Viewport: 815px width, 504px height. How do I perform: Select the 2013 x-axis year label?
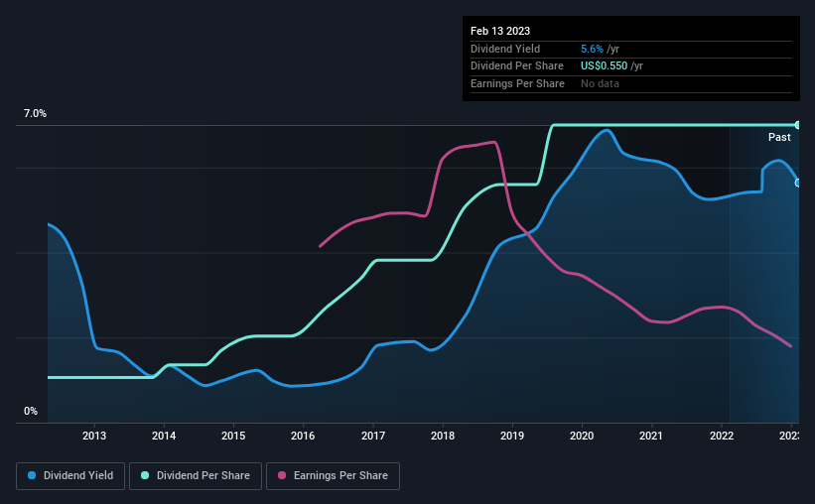click(94, 436)
